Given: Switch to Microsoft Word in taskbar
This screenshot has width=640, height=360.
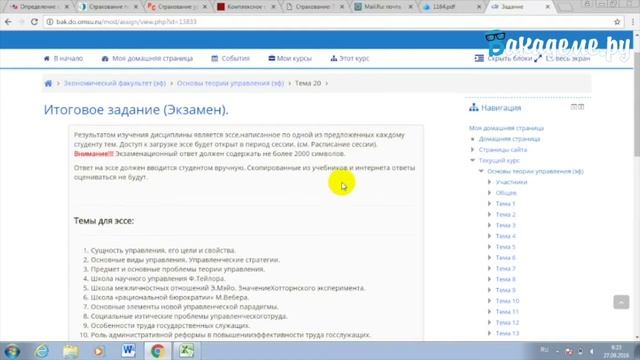Looking at the screenshot, I should click(128, 351).
